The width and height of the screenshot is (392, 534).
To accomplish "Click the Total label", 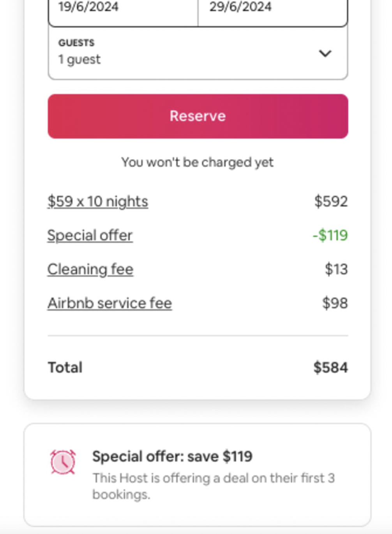I will tap(65, 368).
